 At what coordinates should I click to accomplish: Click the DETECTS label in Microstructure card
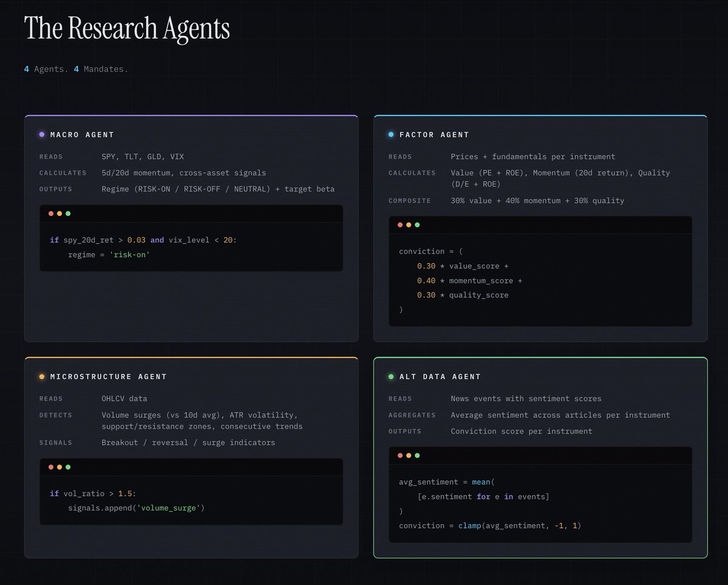56,415
